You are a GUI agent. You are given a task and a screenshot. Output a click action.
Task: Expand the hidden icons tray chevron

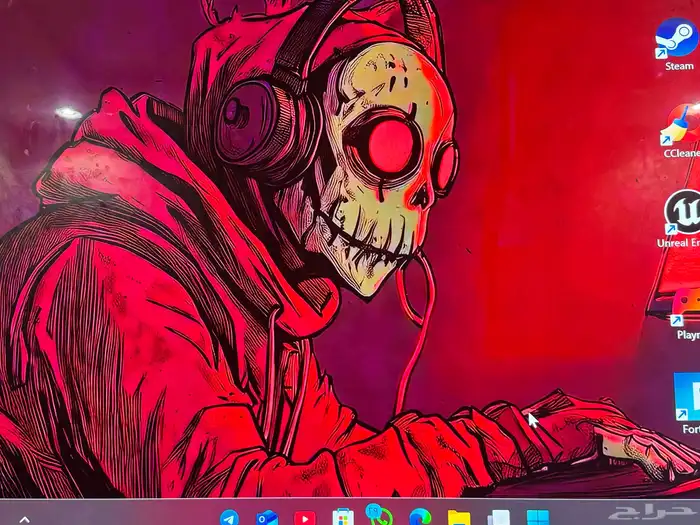[x=24, y=518]
